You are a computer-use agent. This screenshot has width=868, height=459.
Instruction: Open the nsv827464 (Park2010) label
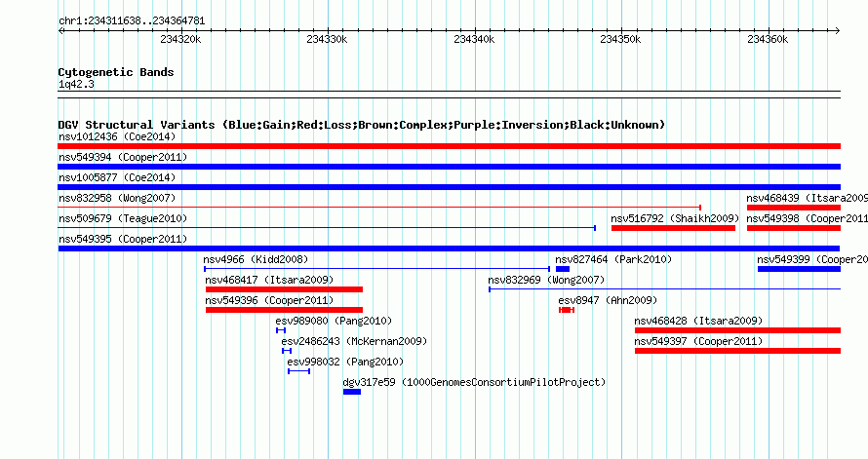coord(613,259)
